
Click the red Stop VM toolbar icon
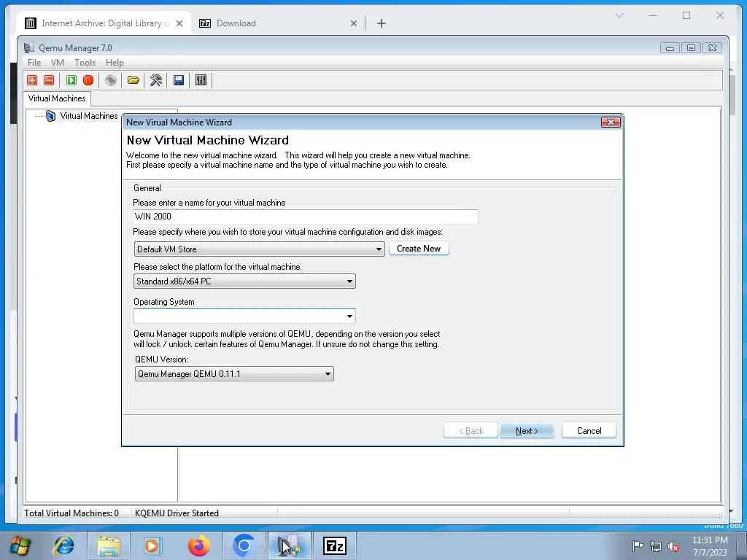pyautogui.click(x=88, y=80)
